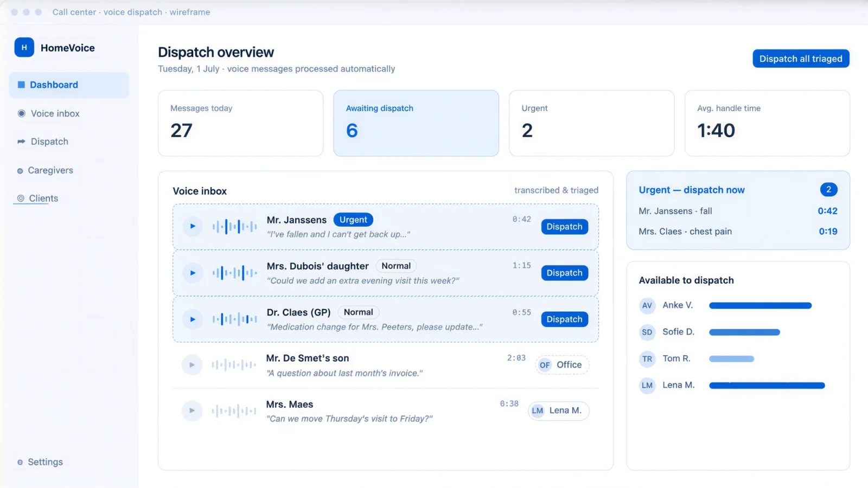
Task: Click Lena M. avatar LM in available list
Action: click(x=647, y=386)
